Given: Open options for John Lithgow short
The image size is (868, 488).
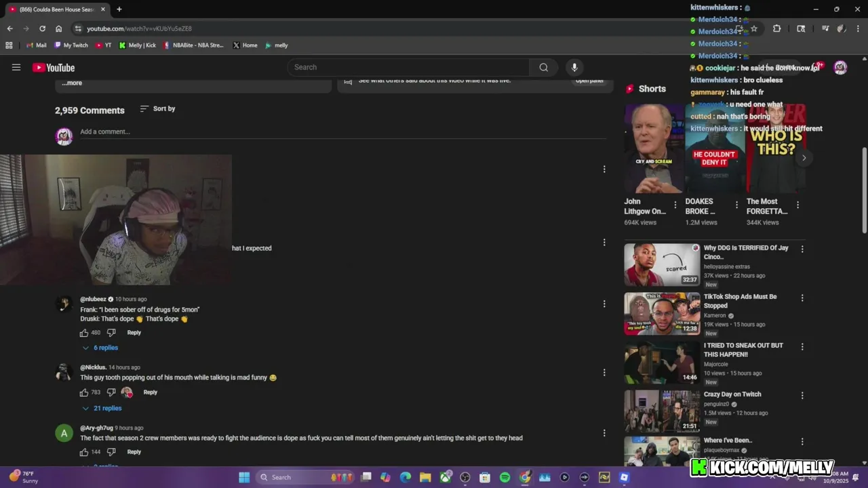Looking at the screenshot, I should [675, 205].
